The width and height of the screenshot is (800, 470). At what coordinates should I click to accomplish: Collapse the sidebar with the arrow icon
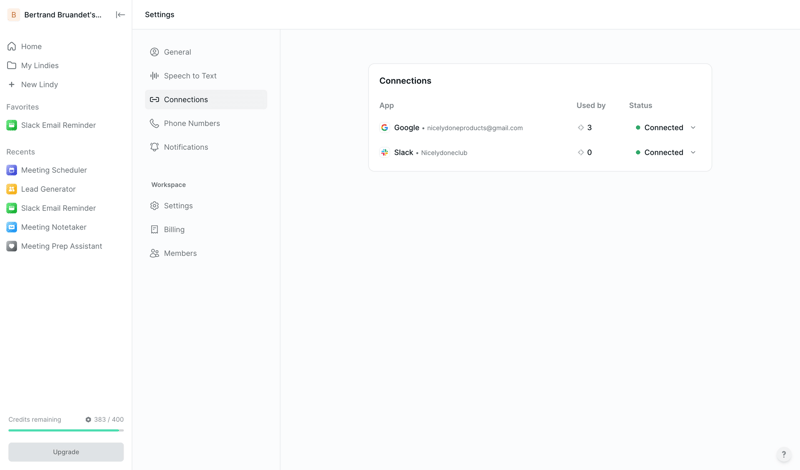[120, 15]
